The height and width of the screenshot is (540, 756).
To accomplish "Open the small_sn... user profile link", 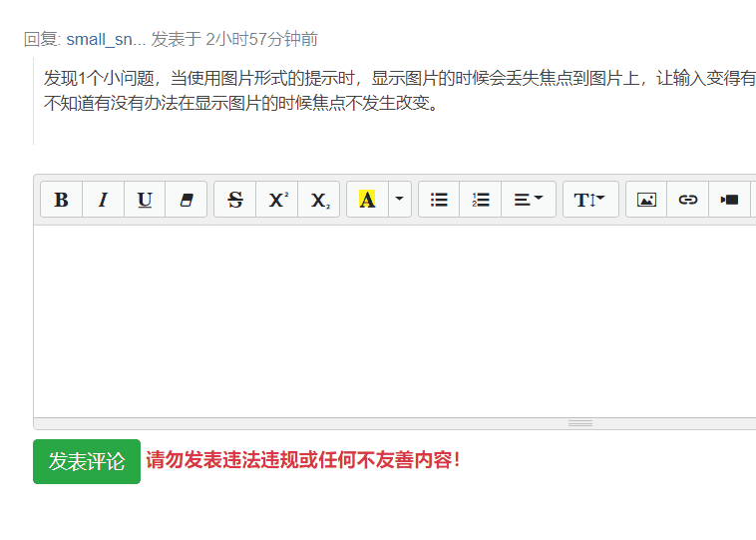I will (106, 39).
